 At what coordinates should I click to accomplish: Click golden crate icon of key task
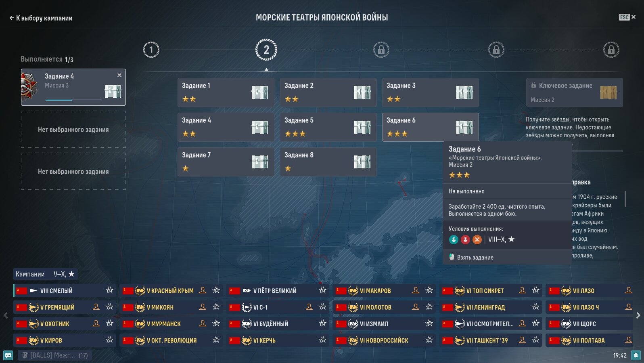pos(608,92)
